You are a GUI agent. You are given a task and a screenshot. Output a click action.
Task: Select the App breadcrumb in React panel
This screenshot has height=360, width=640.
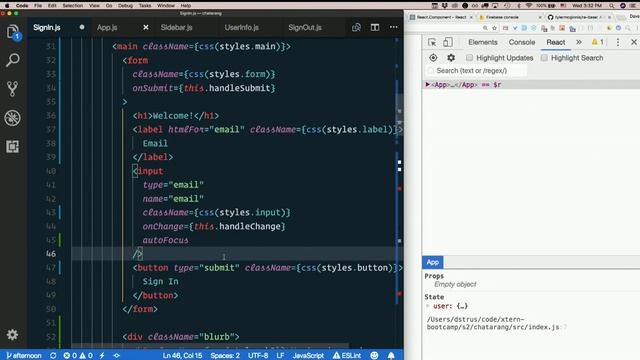(x=433, y=262)
